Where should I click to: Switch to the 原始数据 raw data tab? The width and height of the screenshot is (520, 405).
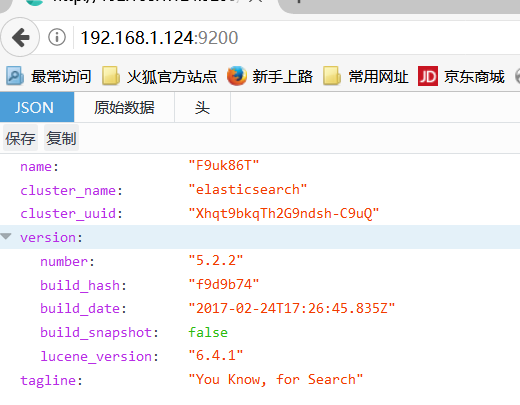tap(124, 107)
